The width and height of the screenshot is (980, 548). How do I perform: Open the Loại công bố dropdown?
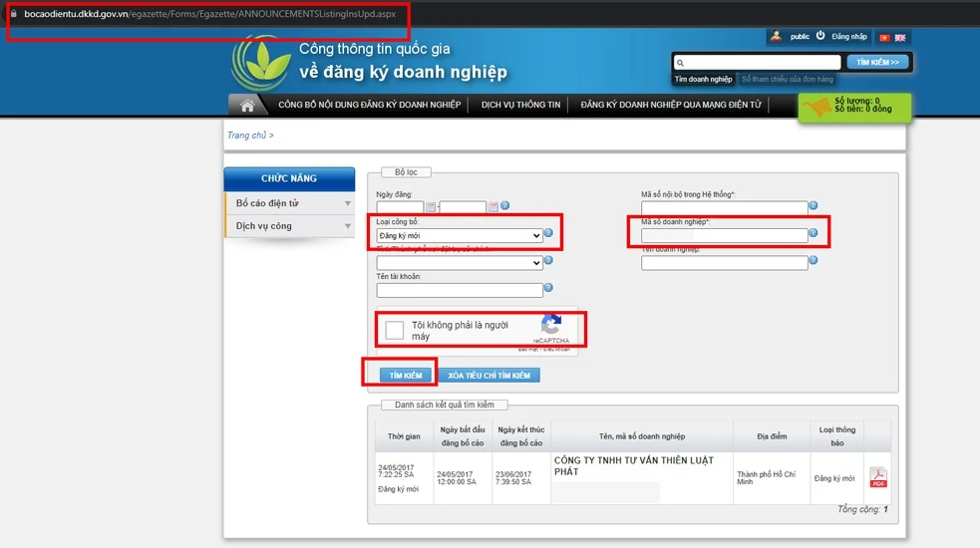click(x=460, y=235)
